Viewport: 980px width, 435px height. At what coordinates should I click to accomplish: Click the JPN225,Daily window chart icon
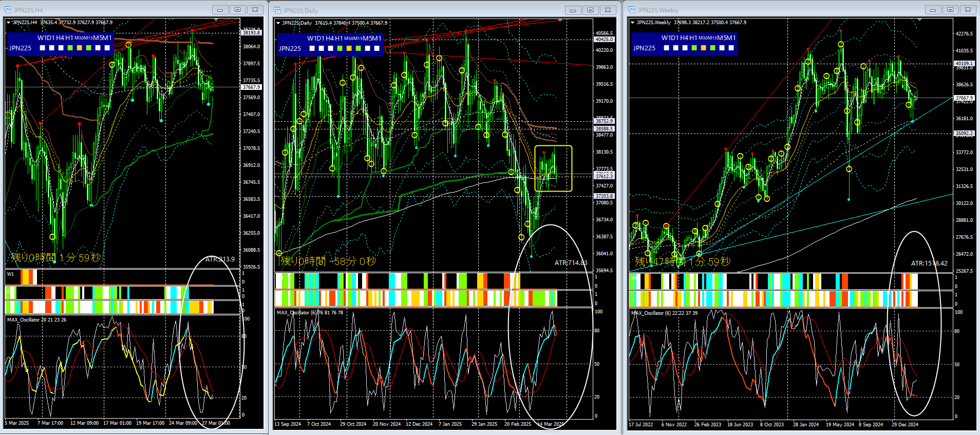(x=277, y=10)
